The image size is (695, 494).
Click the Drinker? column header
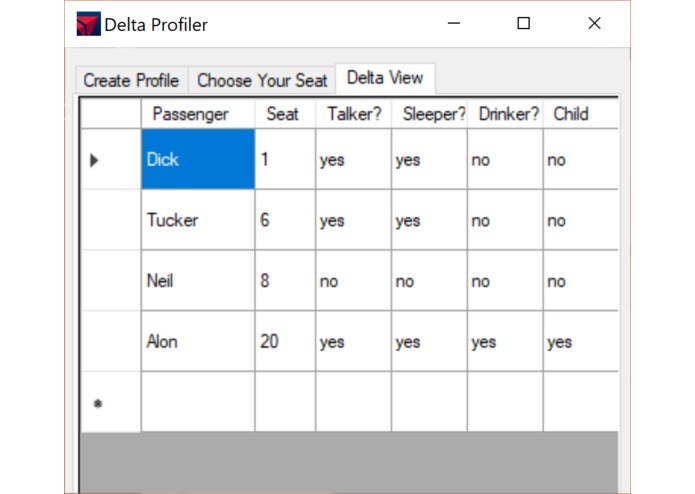tap(505, 114)
